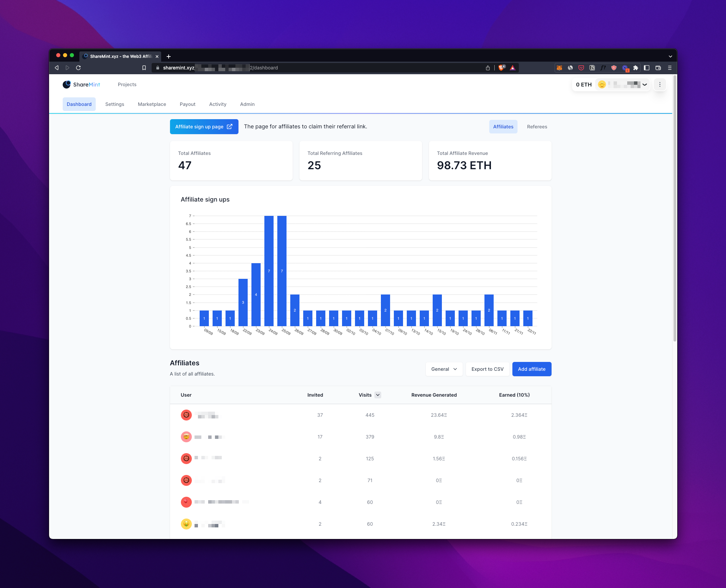The image size is (726, 588).
Task: Open the MetaMask fox extension
Action: click(x=559, y=68)
